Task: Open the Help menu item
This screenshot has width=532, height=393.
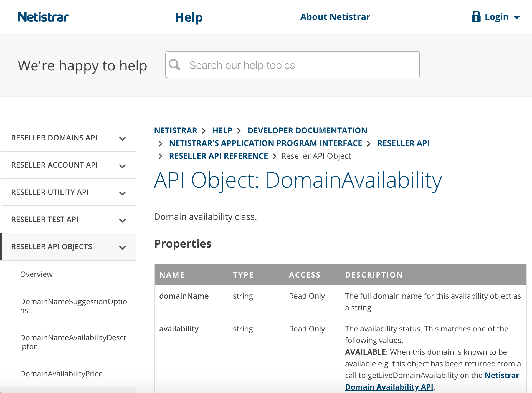Action: click(189, 17)
